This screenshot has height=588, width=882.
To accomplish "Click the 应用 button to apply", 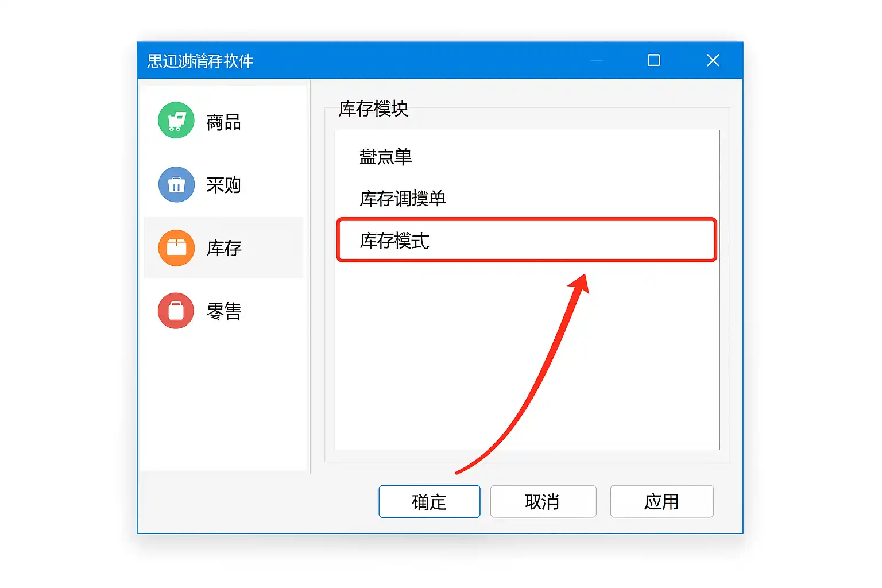I will click(662, 501).
